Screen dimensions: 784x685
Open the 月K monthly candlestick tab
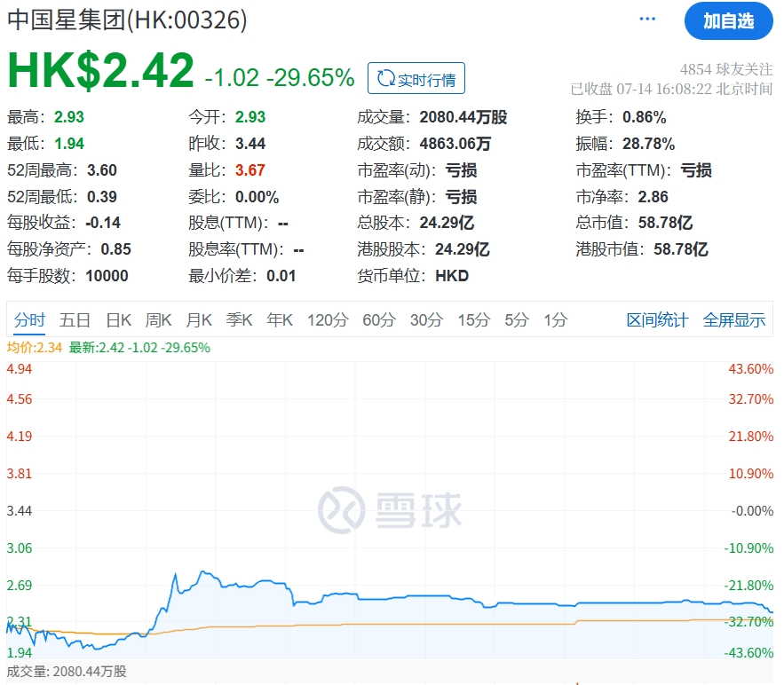tap(199, 319)
